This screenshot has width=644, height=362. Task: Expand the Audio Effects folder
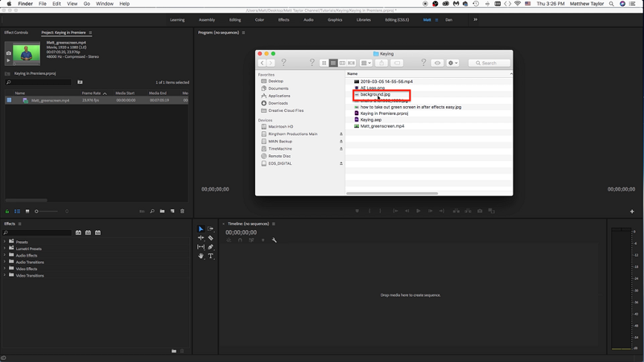[x=5, y=255]
